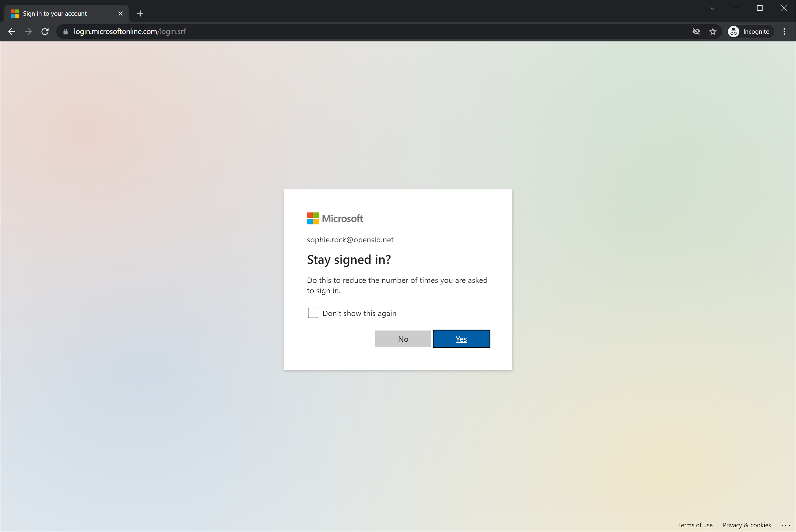Expand the tab search chevron
Viewport: 796px width, 532px height.
coord(712,8)
